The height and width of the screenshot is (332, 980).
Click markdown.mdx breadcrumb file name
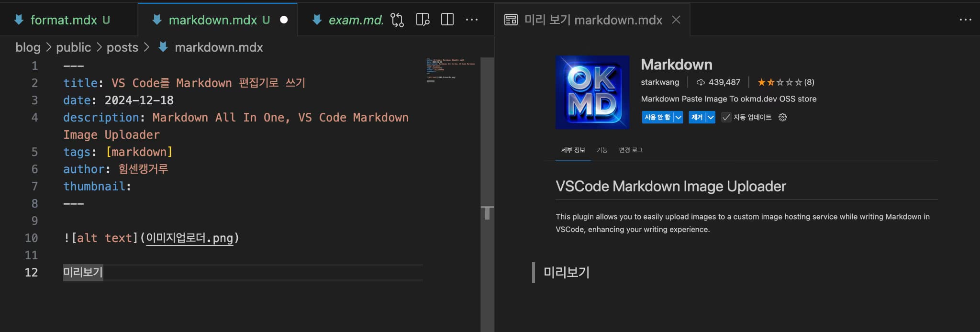(219, 47)
